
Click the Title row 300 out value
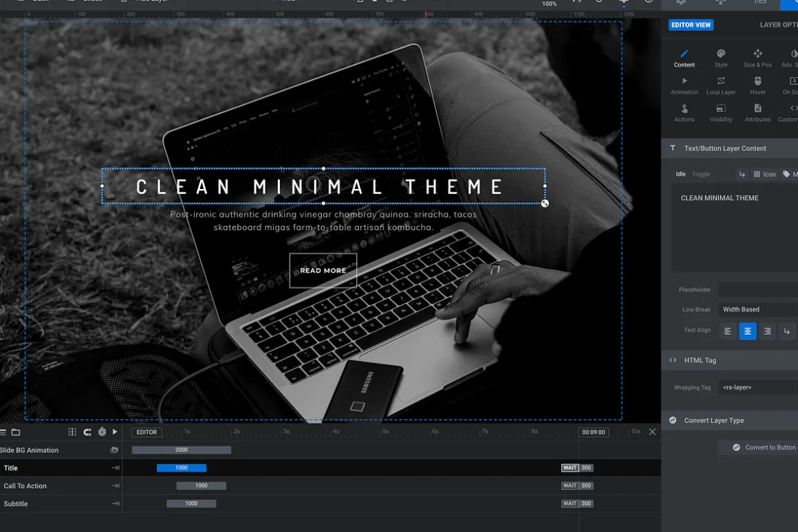tap(586, 468)
